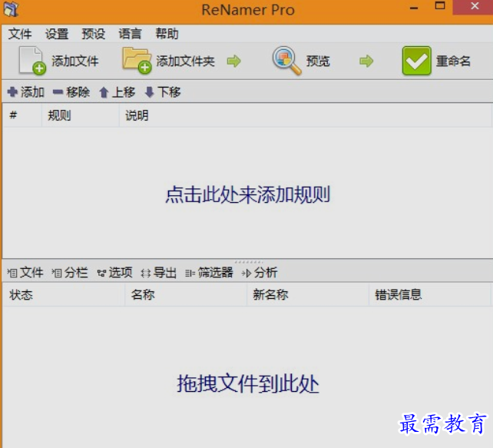Click the plus icon to add a rule
Screen dimensions: 493x448
pyautogui.click(x=12, y=92)
